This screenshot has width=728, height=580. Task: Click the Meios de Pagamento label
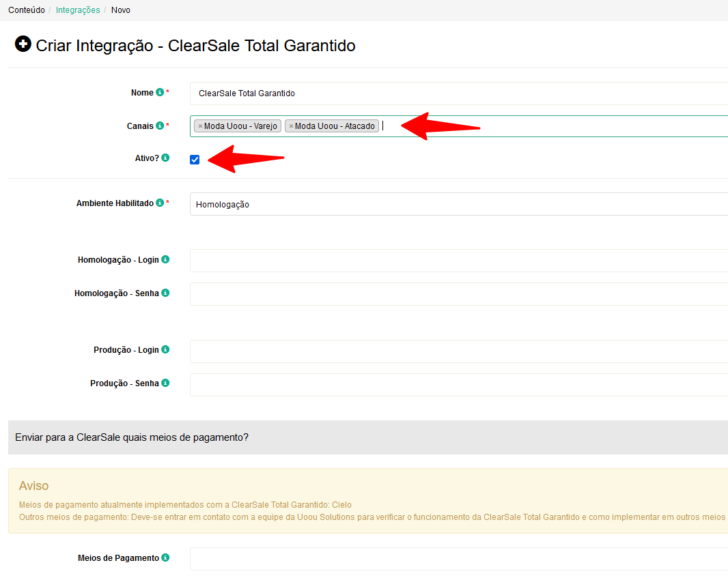(x=118, y=558)
